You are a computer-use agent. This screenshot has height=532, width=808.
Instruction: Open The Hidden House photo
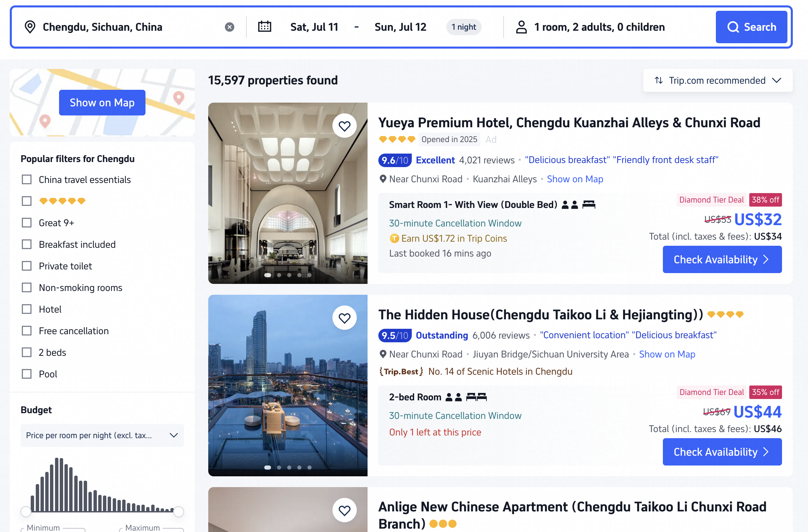(x=288, y=385)
